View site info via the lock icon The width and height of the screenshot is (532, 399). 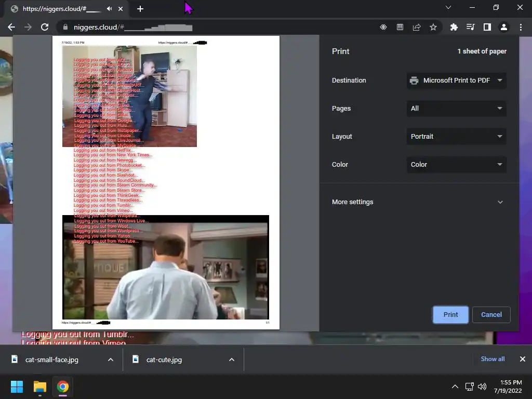[65, 27]
